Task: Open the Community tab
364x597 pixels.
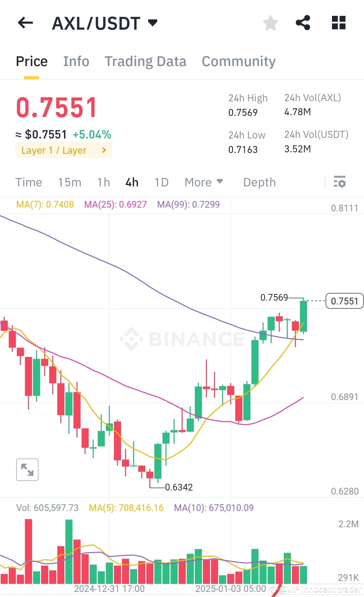Action: click(238, 61)
